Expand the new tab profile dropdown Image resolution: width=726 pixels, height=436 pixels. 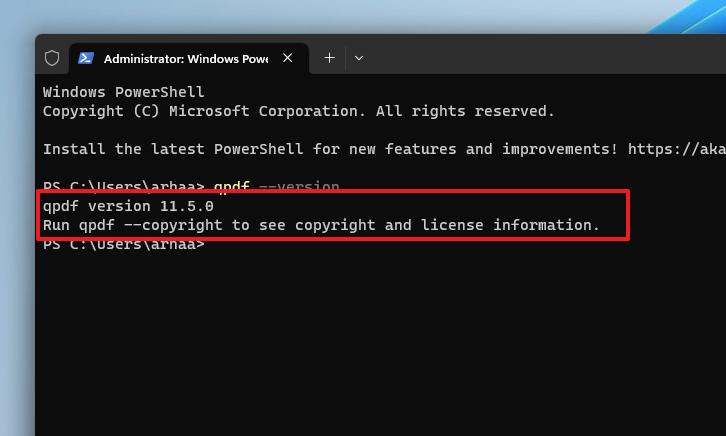click(x=359, y=58)
